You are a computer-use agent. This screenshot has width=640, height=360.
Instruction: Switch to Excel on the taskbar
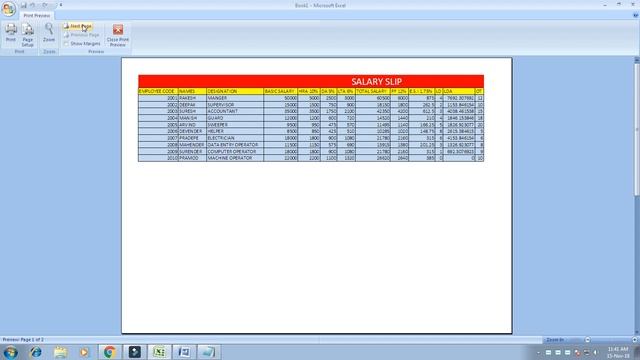click(x=160, y=352)
